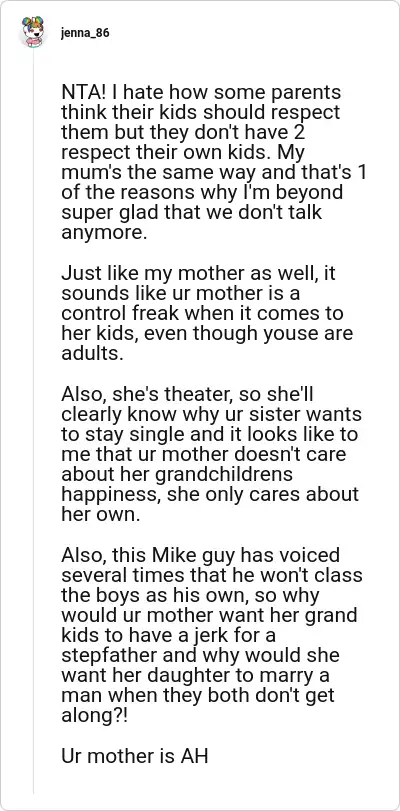The image size is (400, 811).
Task: Click the line "super glad that we don't talk"
Action: 191,213
